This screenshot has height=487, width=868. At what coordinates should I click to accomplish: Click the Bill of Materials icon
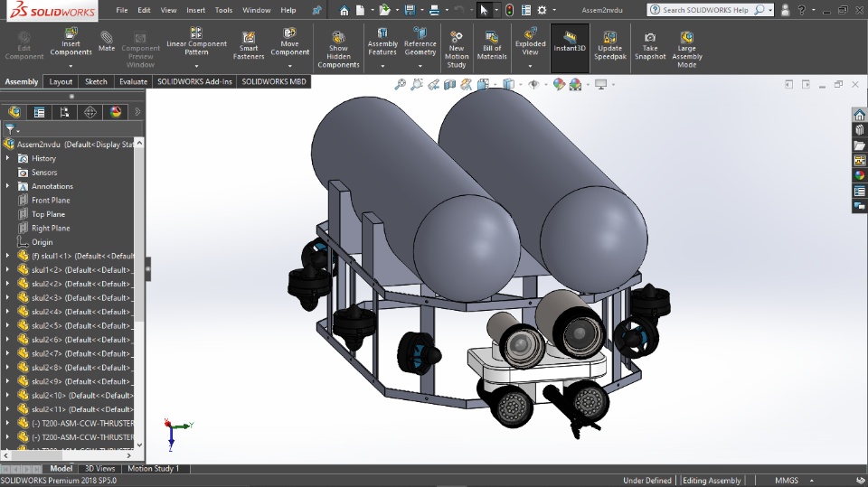click(492, 45)
